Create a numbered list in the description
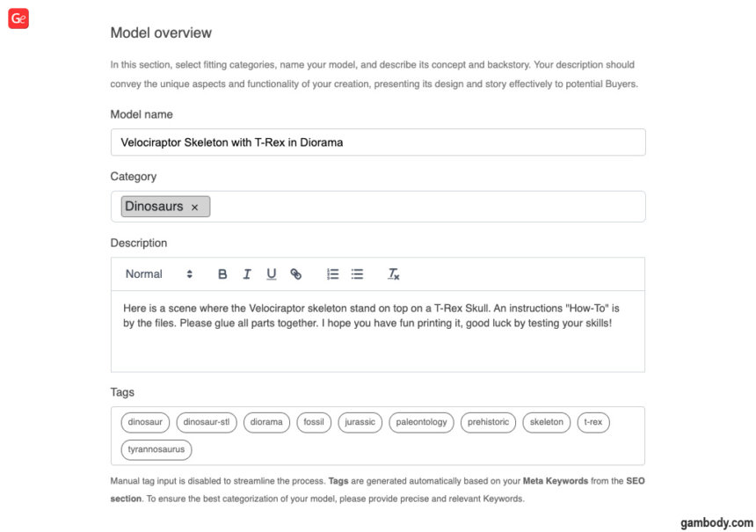The height and width of the screenshot is (532, 756). tap(332, 273)
